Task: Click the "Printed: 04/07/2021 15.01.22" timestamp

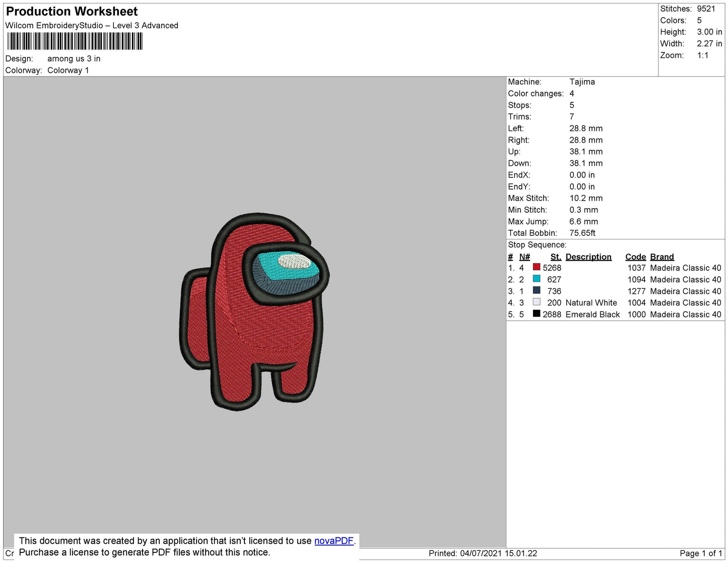Action: click(483, 553)
